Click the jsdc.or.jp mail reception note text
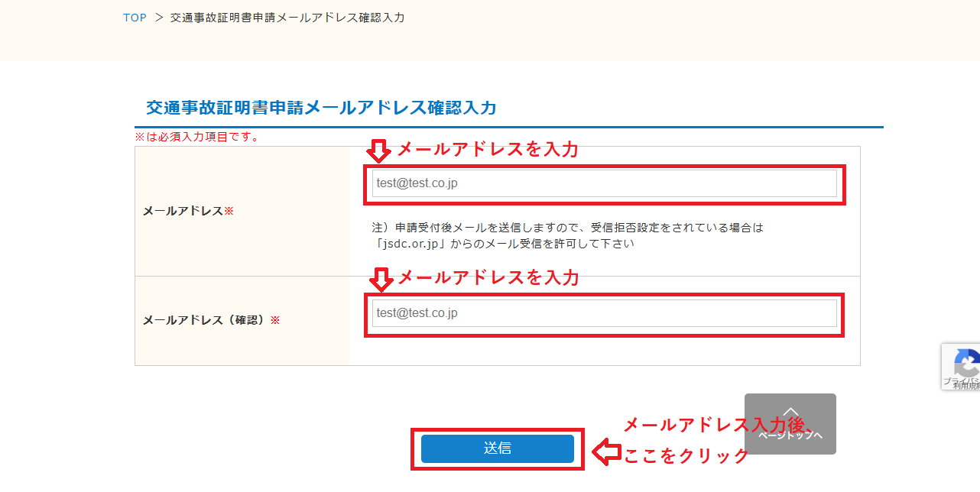Viewport: 980px width, 492px height. tap(568, 235)
